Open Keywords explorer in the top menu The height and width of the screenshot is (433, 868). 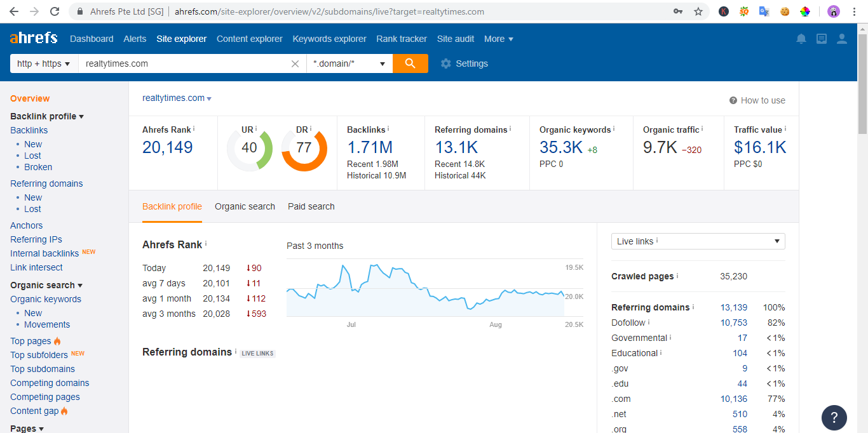329,39
